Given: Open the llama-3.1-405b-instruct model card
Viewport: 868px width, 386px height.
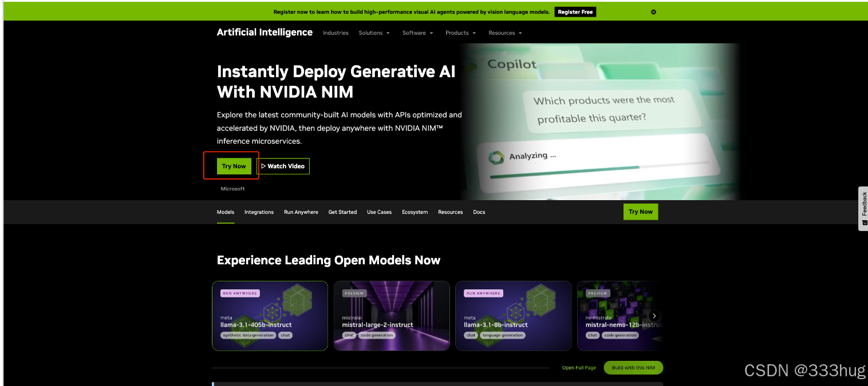Looking at the screenshot, I should [x=270, y=316].
